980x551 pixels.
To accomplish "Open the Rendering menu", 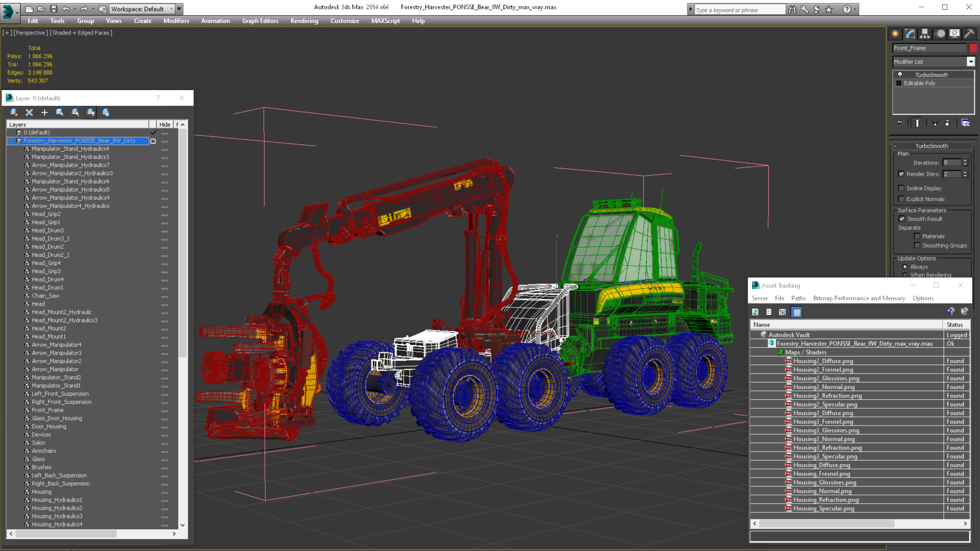I will pos(304,21).
